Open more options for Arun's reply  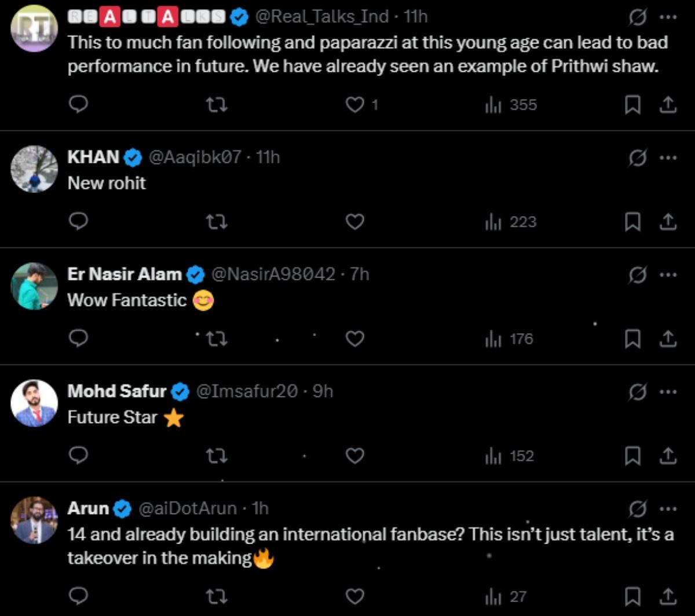click(x=668, y=509)
